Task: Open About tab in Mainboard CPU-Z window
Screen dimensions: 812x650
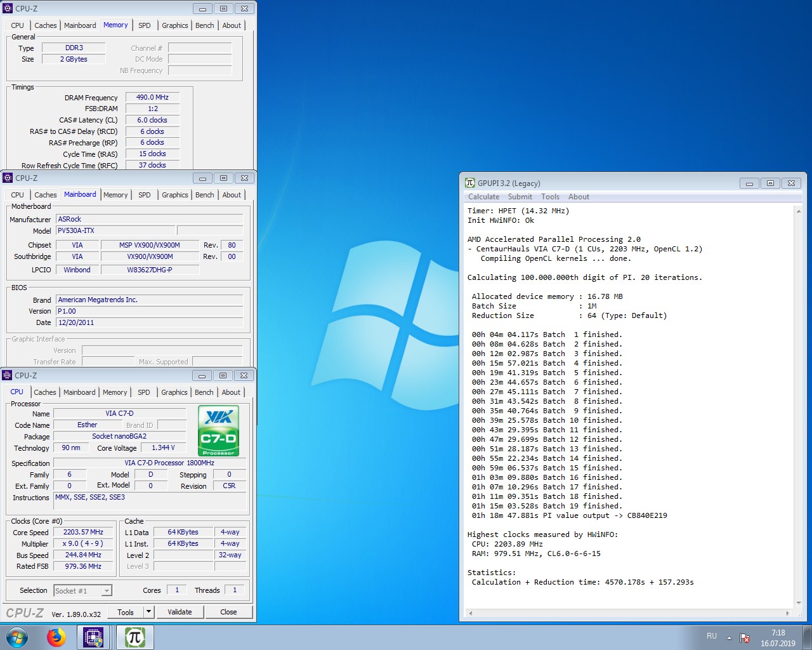Action: 232,195
